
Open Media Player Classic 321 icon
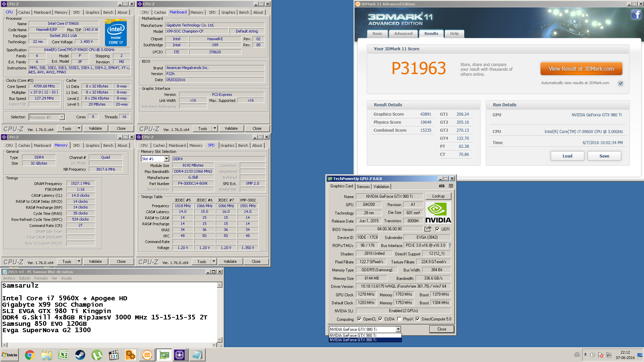(114, 355)
